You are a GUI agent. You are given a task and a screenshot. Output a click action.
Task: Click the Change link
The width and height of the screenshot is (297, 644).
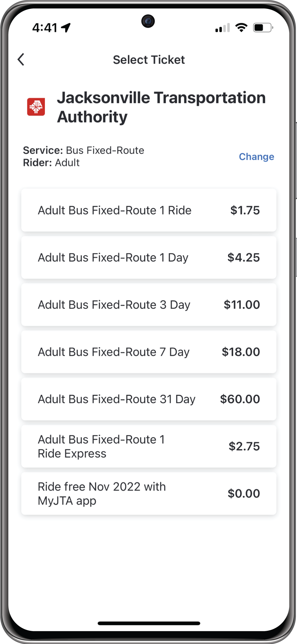(x=256, y=157)
